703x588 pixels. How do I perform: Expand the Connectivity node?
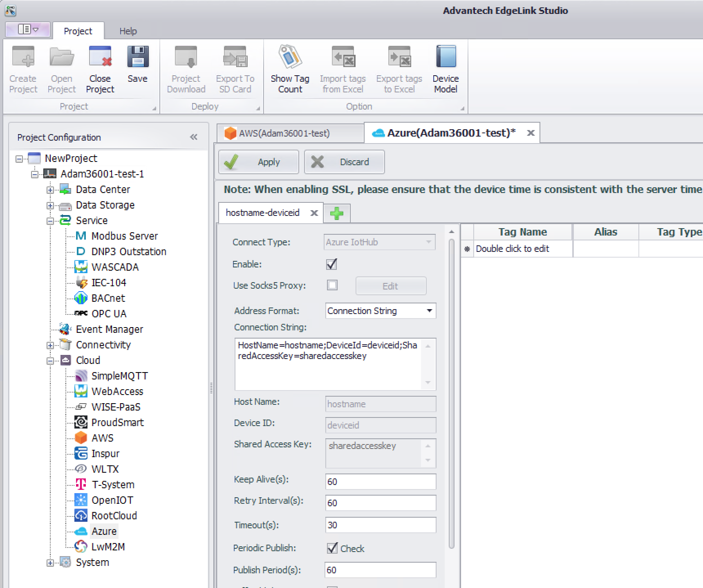[50, 345]
